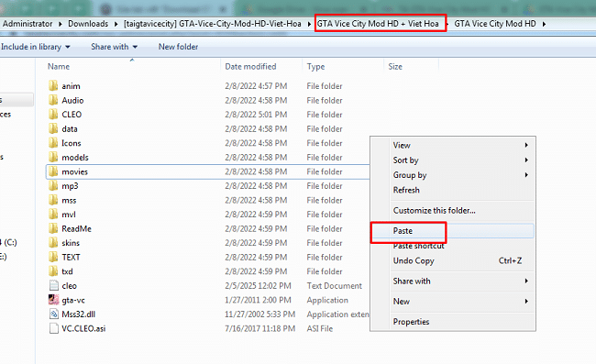Click the Application type cell for gta-vc

point(327,300)
